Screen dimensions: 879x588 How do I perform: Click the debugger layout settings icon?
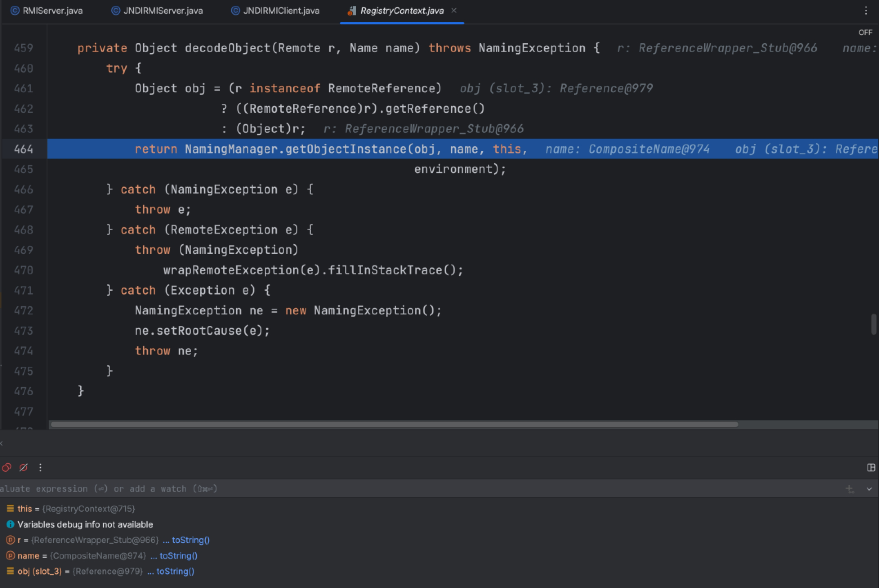[871, 468]
